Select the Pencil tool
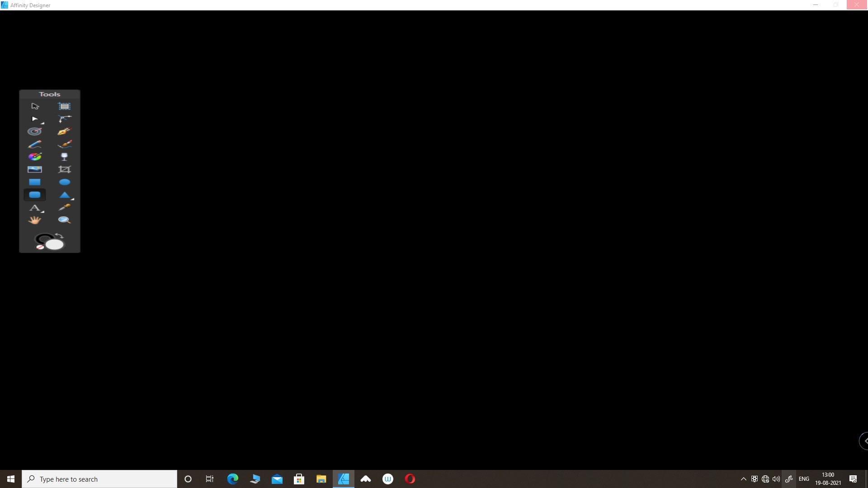868x488 pixels. coord(35,144)
